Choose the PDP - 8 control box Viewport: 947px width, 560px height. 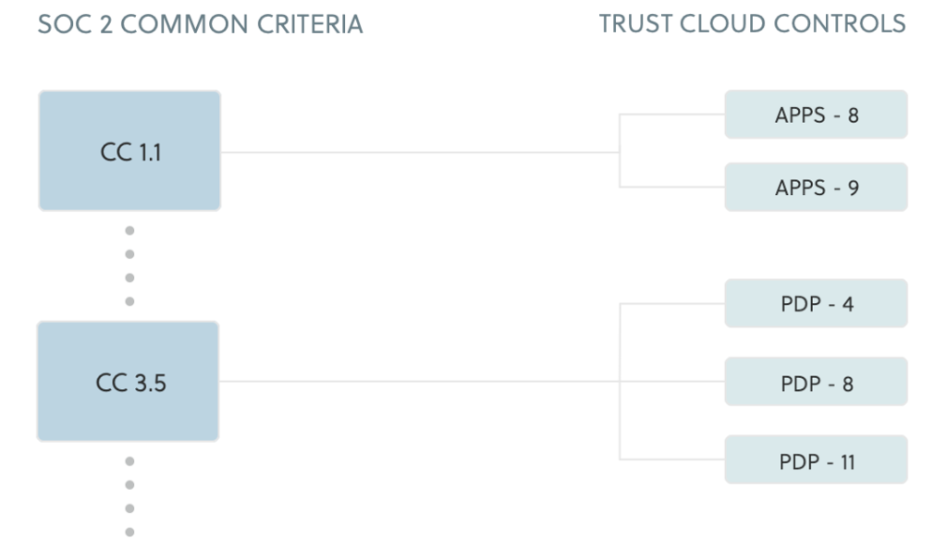click(x=816, y=382)
